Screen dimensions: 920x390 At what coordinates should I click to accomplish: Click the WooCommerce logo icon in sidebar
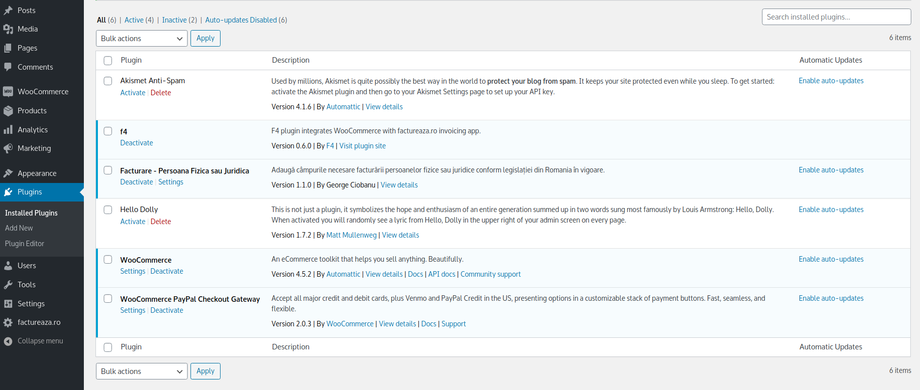click(8, 91)
